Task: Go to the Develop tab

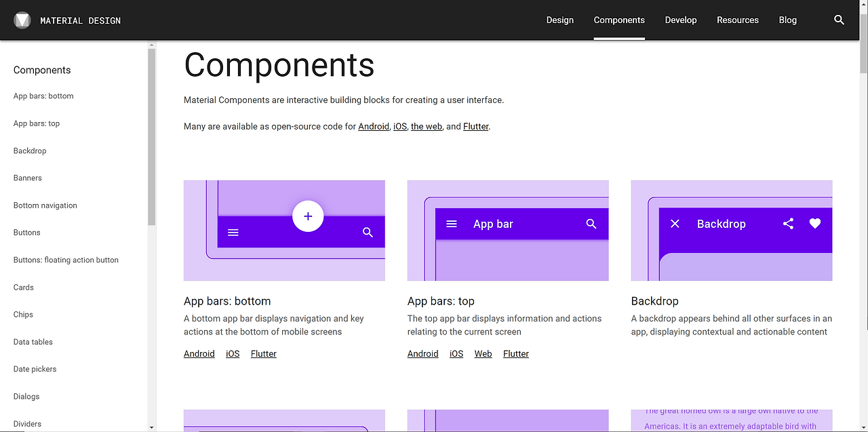Action: click(x=681, y=20)
